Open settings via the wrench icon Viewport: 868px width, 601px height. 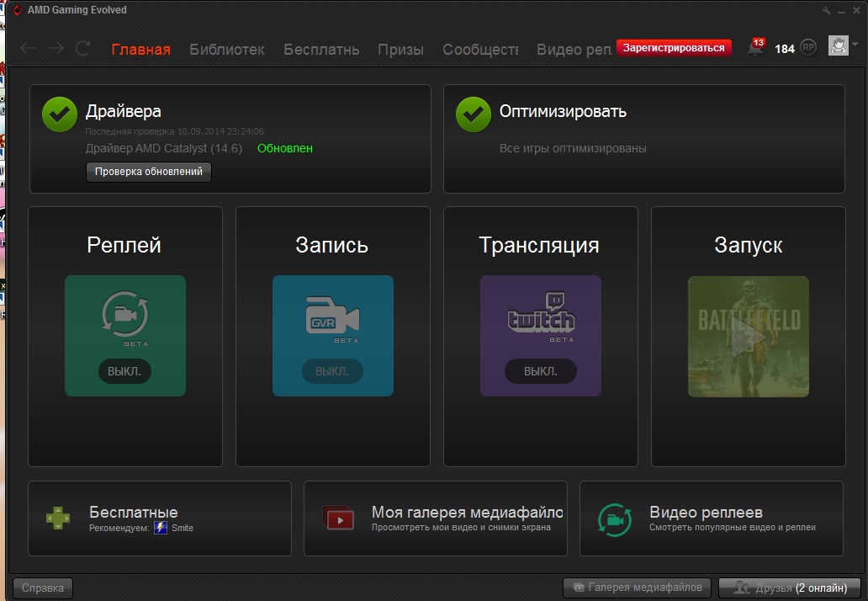(x=827, y=11)
